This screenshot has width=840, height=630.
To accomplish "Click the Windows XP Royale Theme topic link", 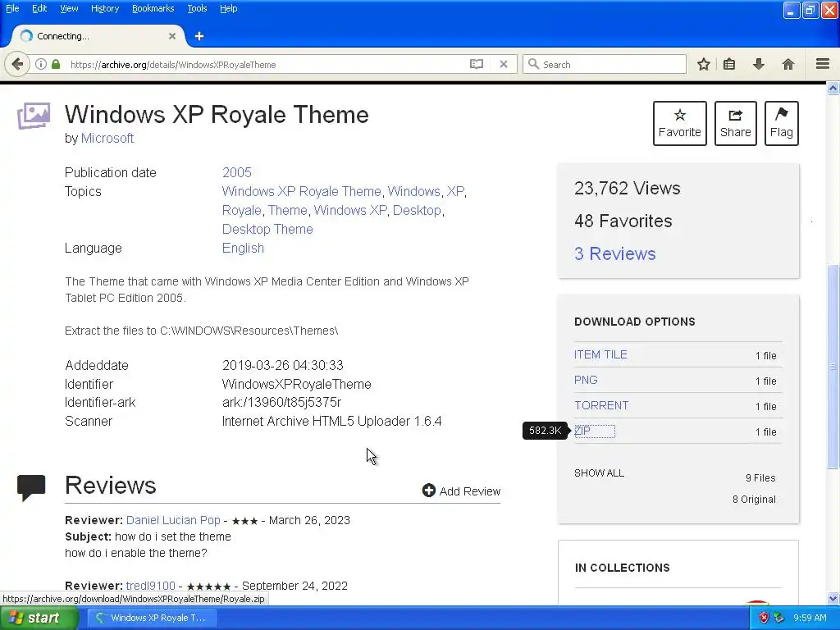I will (x=302, y=191).
